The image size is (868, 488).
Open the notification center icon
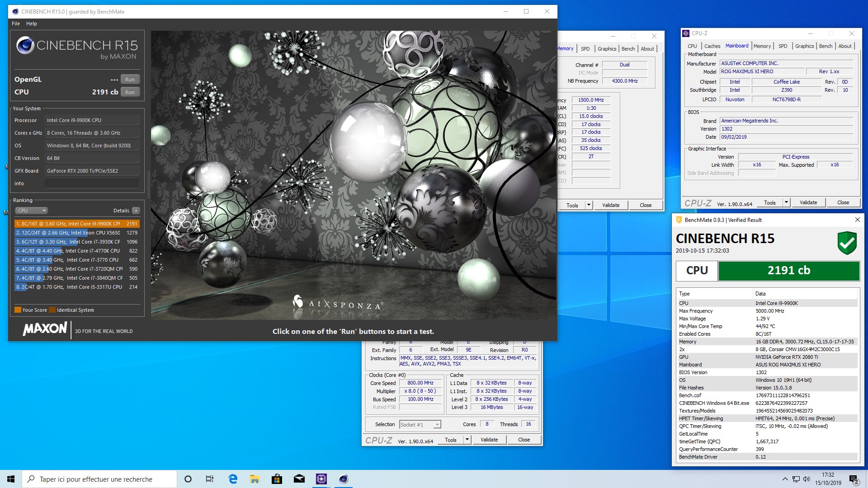pos(854,479)
